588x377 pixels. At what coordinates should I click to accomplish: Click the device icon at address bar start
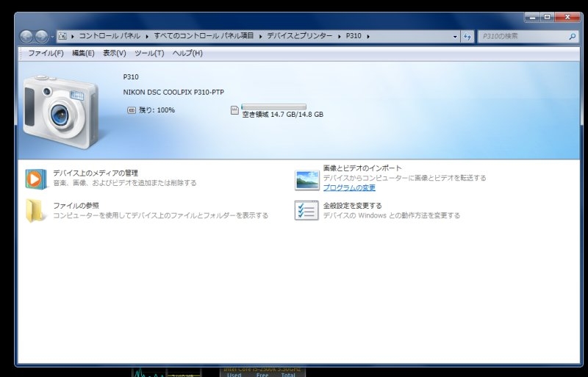(62, 36)
